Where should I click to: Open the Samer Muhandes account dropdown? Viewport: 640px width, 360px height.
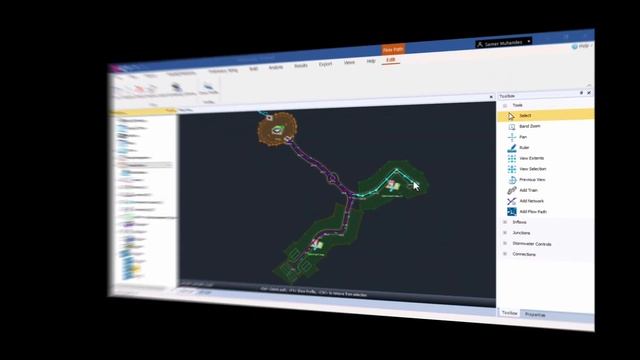coord(529,41)
